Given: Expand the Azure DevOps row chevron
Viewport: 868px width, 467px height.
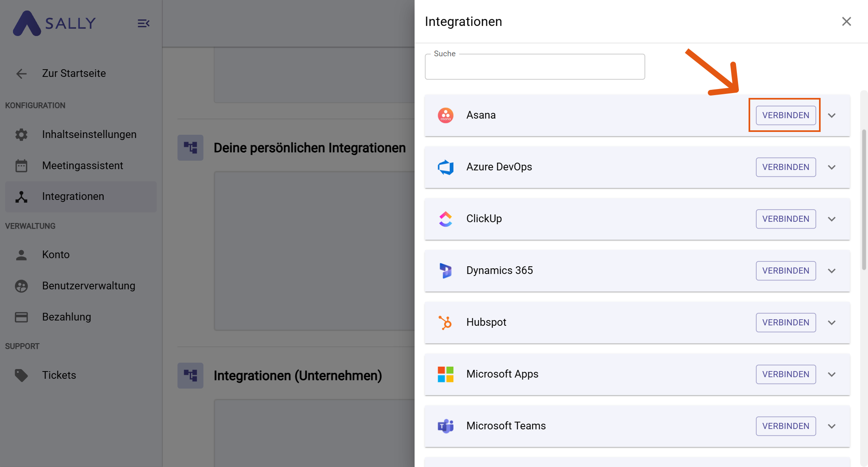Looking at the screenshot, I should pos(832,167).
